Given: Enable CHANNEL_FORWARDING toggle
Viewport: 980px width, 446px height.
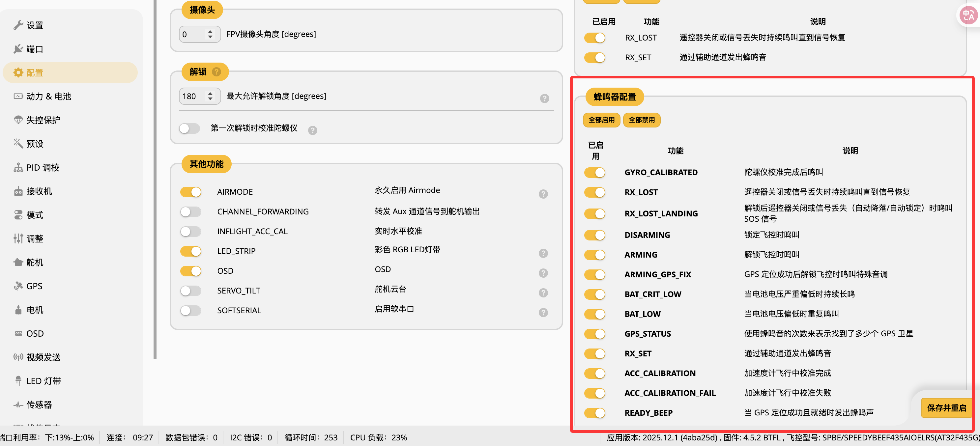Looking at the screenshot, I should pyautogui.click(x=190, y=212).
